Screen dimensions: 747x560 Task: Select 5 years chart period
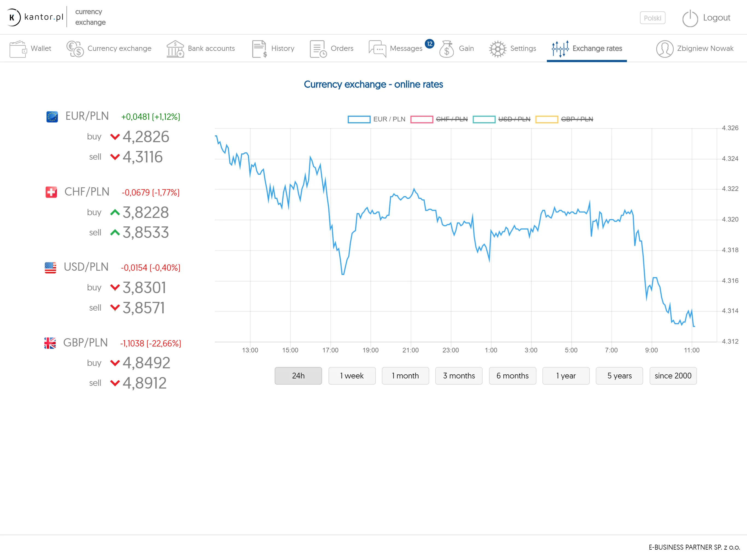click(619, 376)
